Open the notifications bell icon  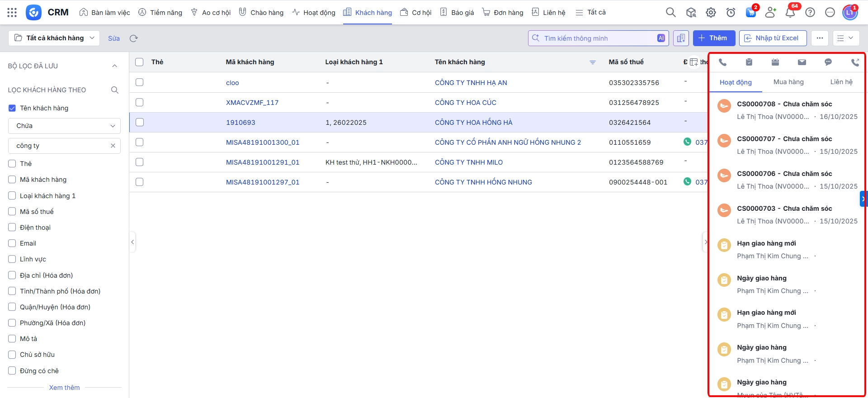click(790, 13)
